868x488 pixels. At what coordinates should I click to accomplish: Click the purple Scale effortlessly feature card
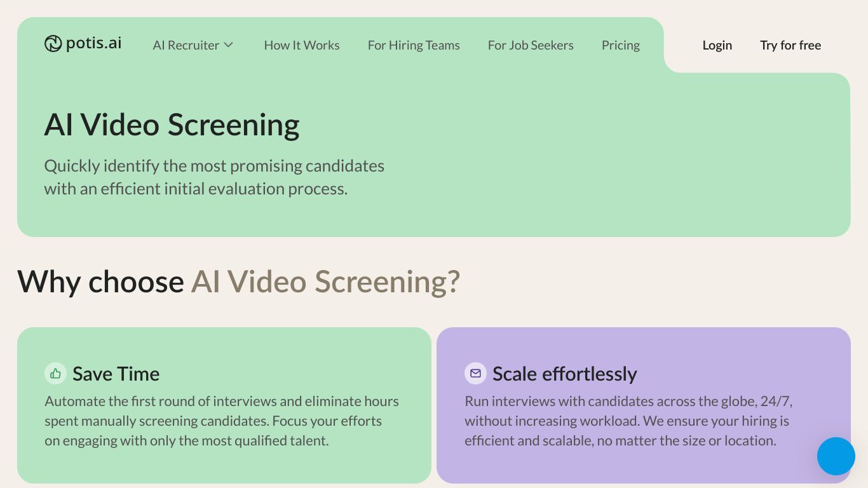point(644,405)
